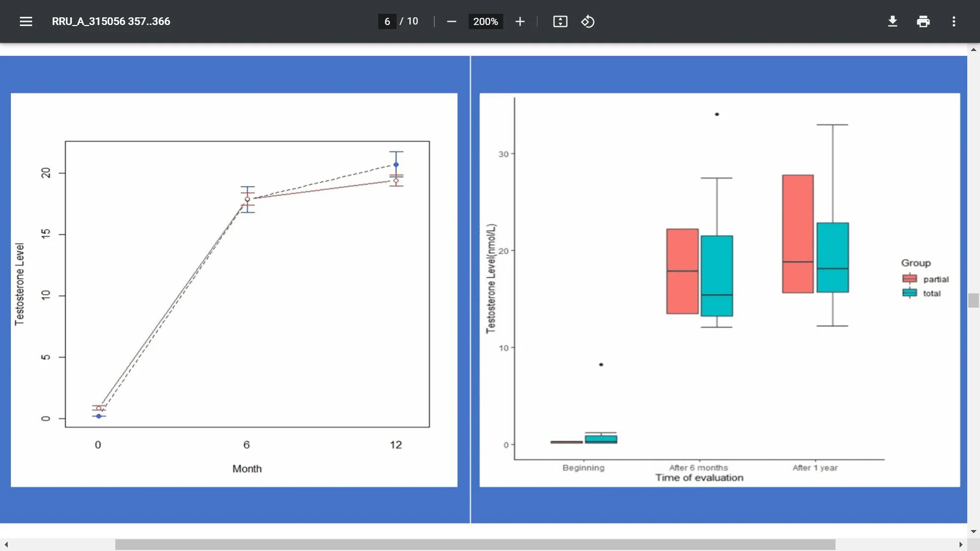
Task: Click the total page count '/ 10'
Action: tap(409, 21)
